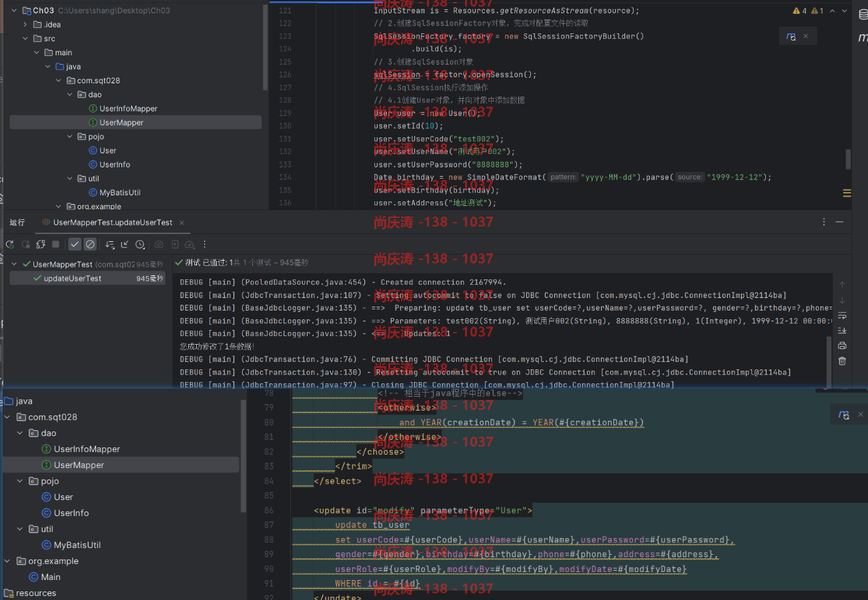
Task: Click console up-arrow navigation icon
Action: click(x=842, y=285)
